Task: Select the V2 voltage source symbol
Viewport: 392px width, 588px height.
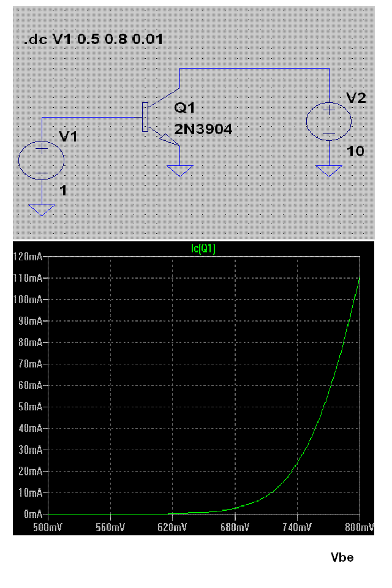Action: (329, 121)
